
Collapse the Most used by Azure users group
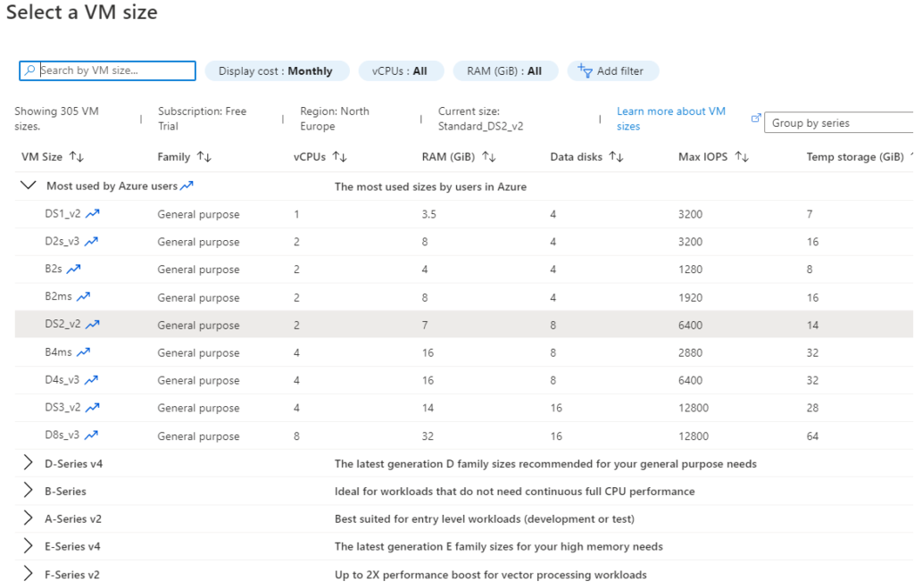[x=28, y=186]
